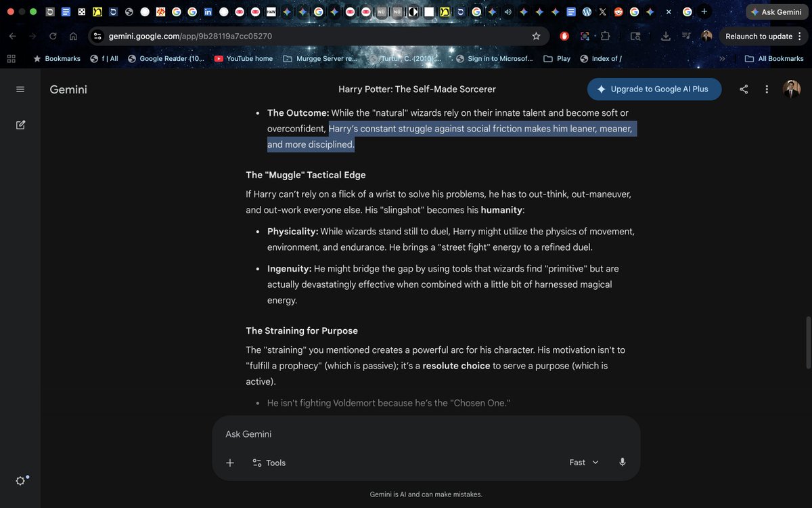The image size is (812, 508).
Task: Close the current active tab
Action: click(x=669, y=12)
